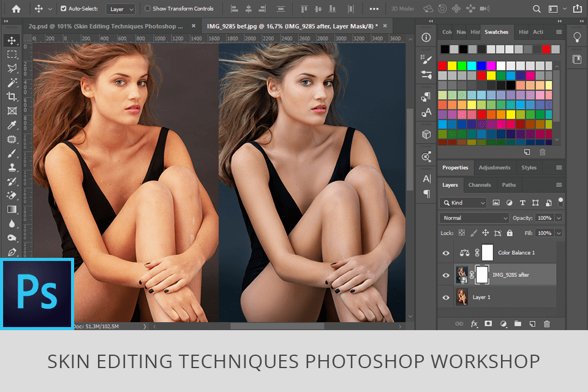Image resolution: width=588 pixels, height=392 pixels.
Task: Open the Create new layer icon
Action: 532,324
